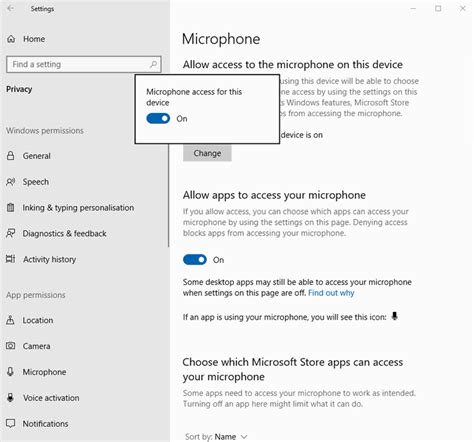The width and height of the screenshot is (474, 442).
Task: Maximize the Settings window
Action: click(438, 8)
